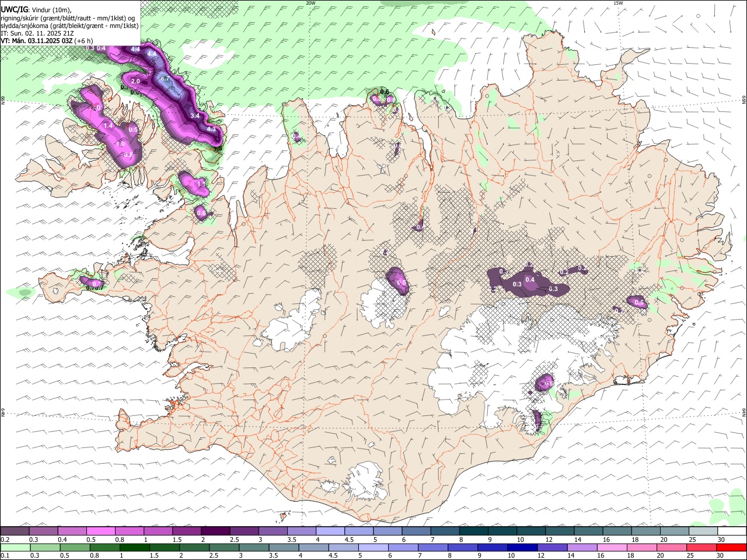Click the bright magenta legend swatch labeled 0.5
The width and height of the screenshot is (747, 560).
[100, 531]
